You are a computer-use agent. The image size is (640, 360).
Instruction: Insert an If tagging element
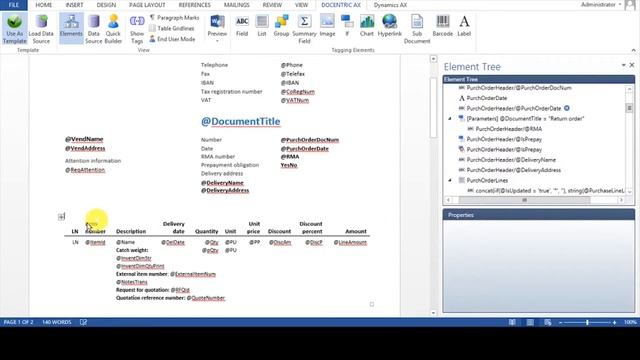click(347, 26)
